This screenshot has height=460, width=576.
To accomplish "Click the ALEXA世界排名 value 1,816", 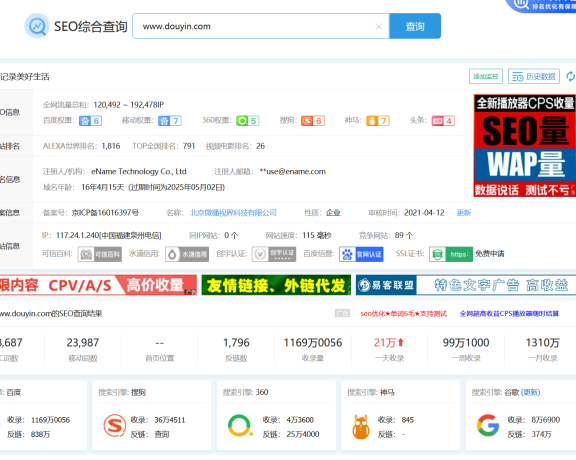I will click(x=111, y=146).
